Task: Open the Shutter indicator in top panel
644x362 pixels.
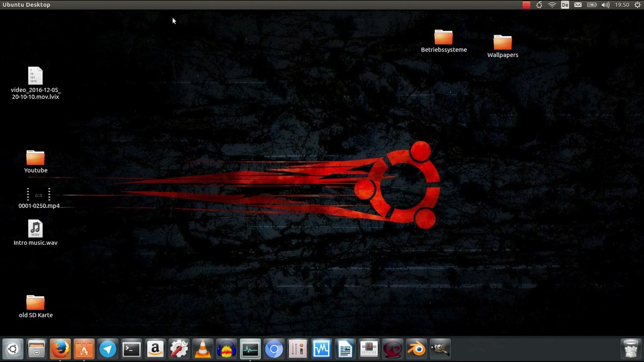Action: (539, 5)
